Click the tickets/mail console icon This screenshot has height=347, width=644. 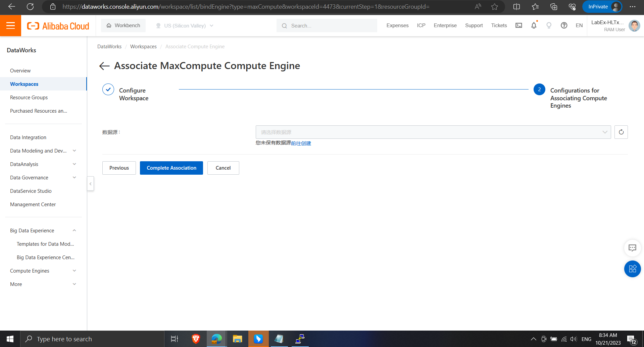[x=518, y=25]
